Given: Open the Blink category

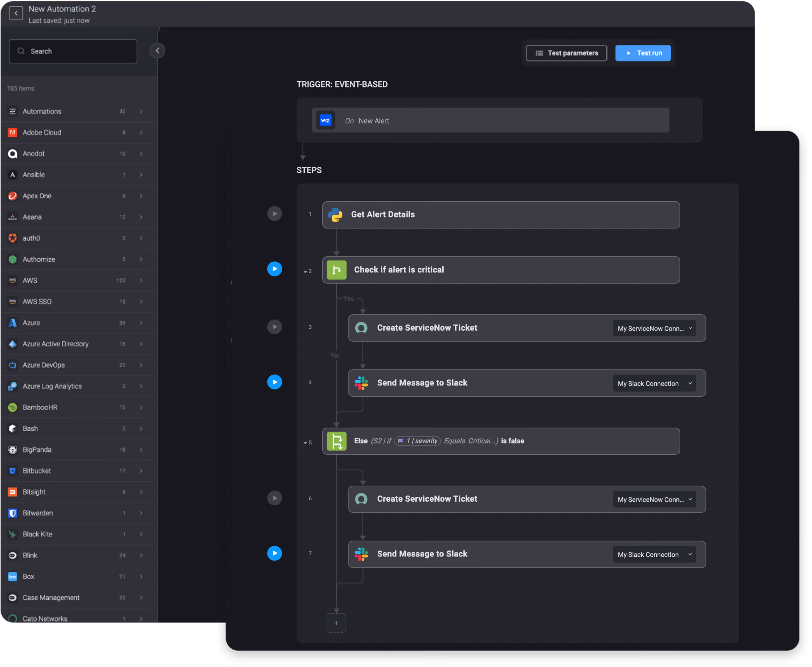Looking at the screenshot, I should coord(77,556).
